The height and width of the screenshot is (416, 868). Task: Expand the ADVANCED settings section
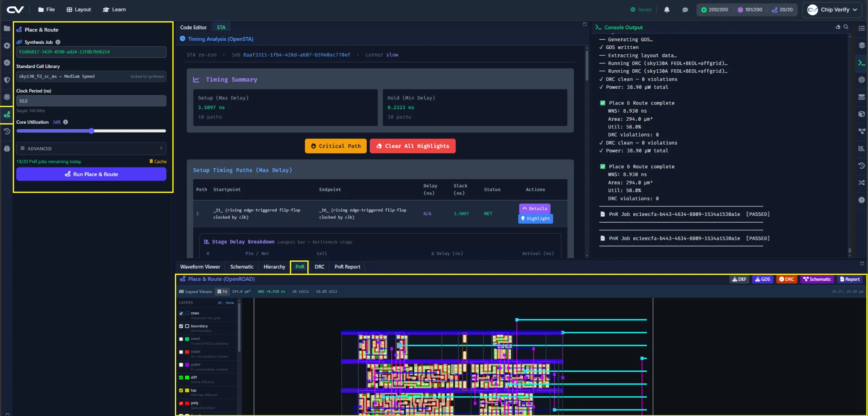click(91, 148)
